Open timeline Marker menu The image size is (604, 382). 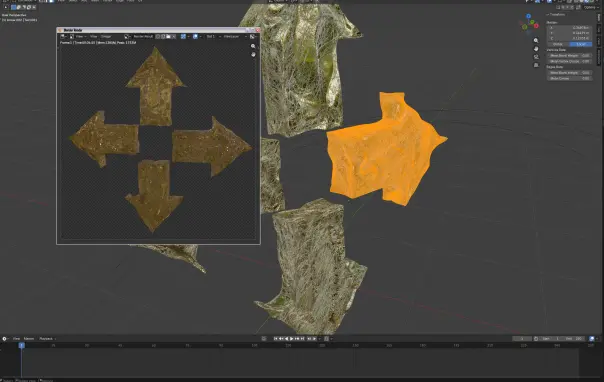(29, 339)
